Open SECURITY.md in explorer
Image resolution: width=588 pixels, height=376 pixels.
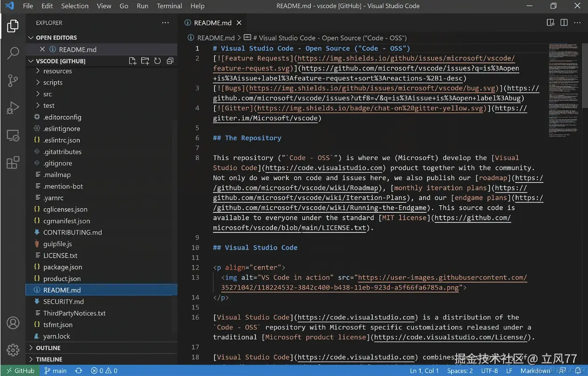click(102, 301)
